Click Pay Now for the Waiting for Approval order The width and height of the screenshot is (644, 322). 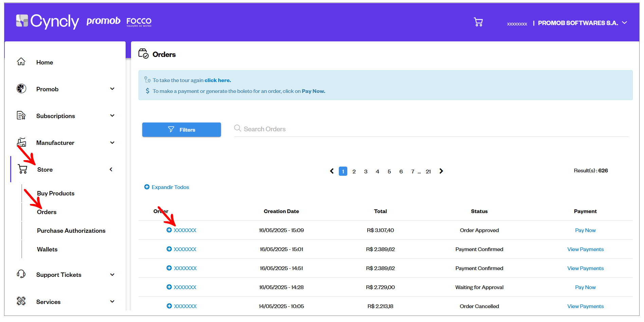pyautogui.click(x=585, y=287)
